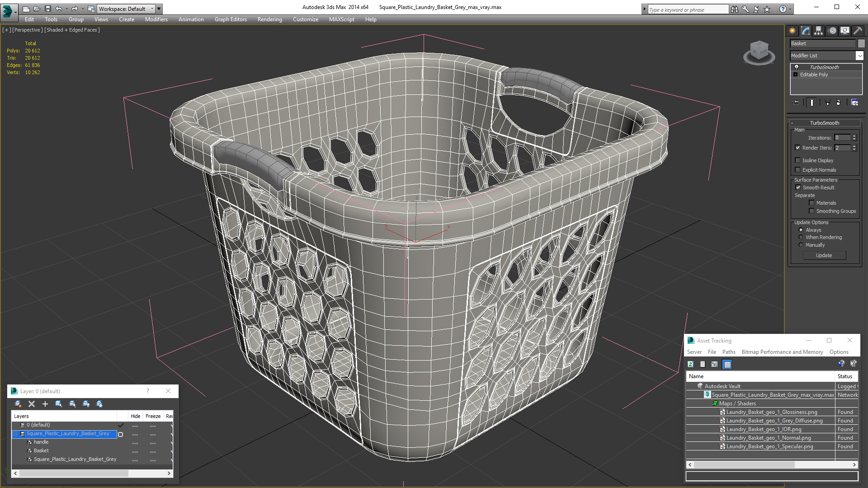Image resolution: width=868 pixels, height=488 pixels.
Task: Click Configure Modifier Sets icon
Action: coord(854,103)
